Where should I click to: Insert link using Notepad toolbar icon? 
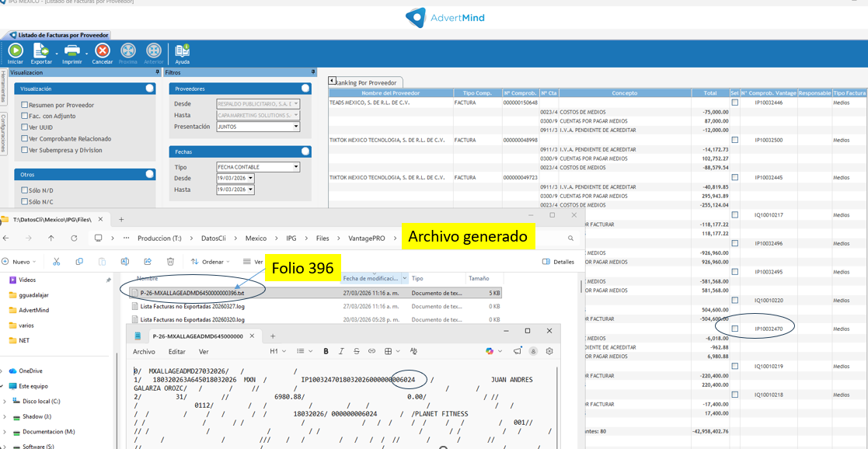click(372, 351)
